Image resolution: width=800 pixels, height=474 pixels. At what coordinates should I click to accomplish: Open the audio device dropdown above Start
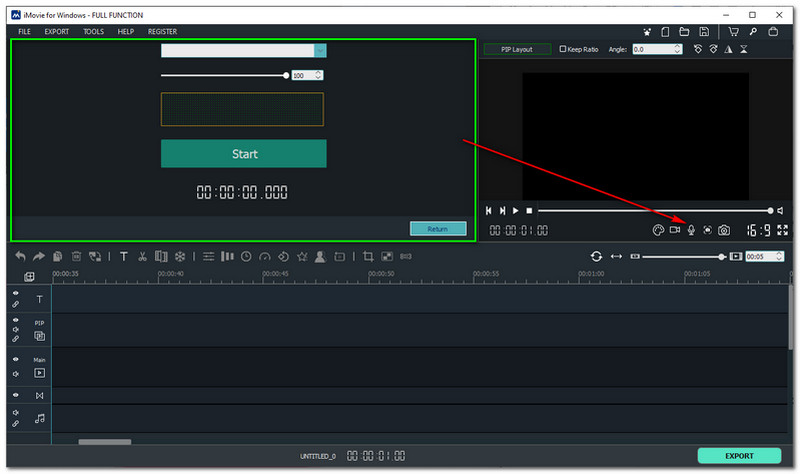tap(320, 50)
